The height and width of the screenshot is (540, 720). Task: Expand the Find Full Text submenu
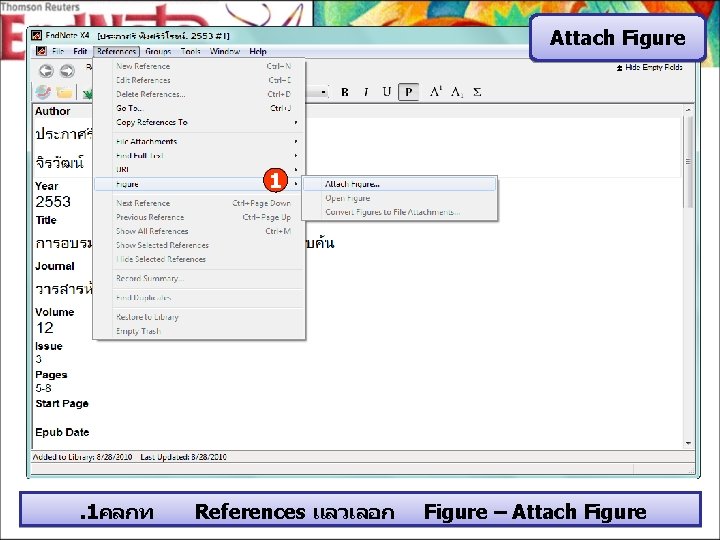pyautogui.click(x=199, y=156)
